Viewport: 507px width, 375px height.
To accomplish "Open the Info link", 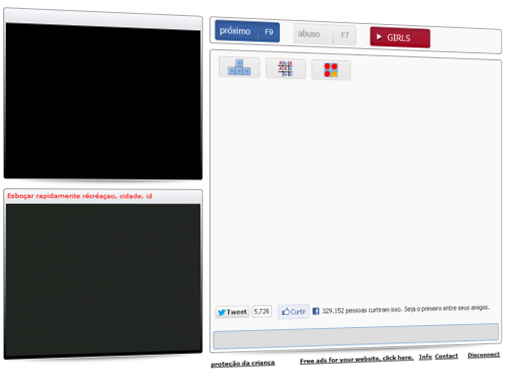I will point(425,357).
